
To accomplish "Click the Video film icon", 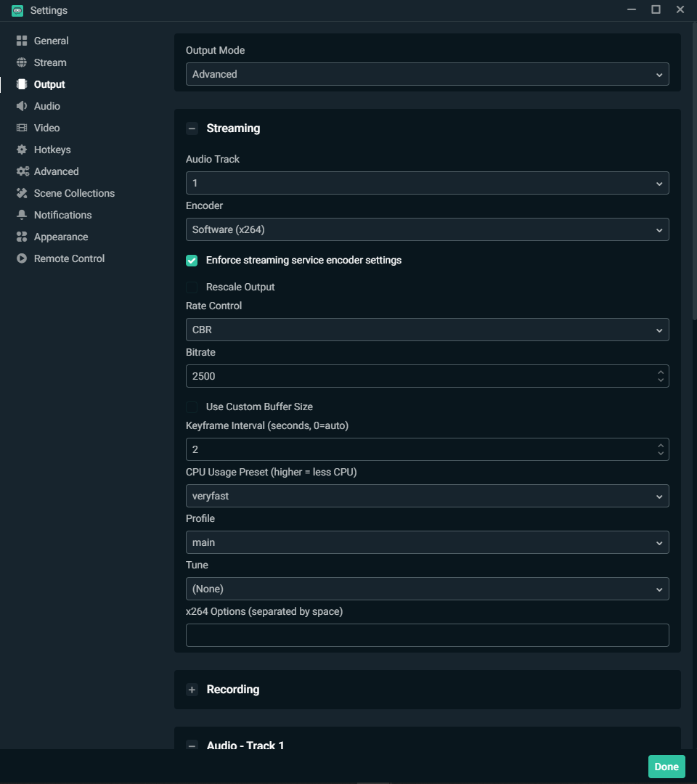I will point(22,128).
